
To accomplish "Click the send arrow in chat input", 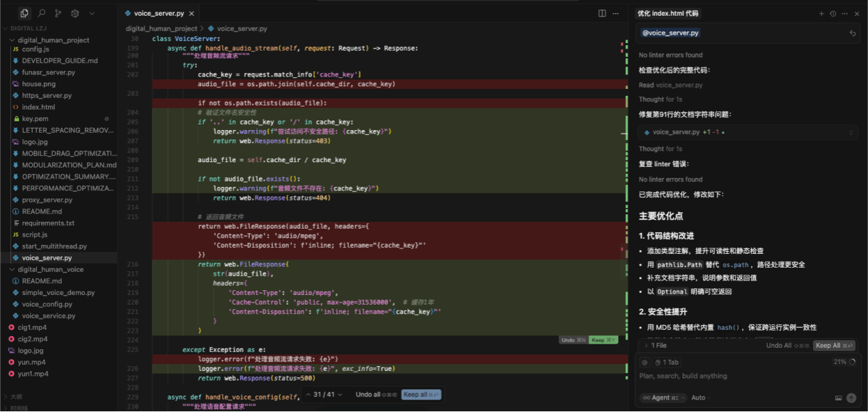I will 852,398.
